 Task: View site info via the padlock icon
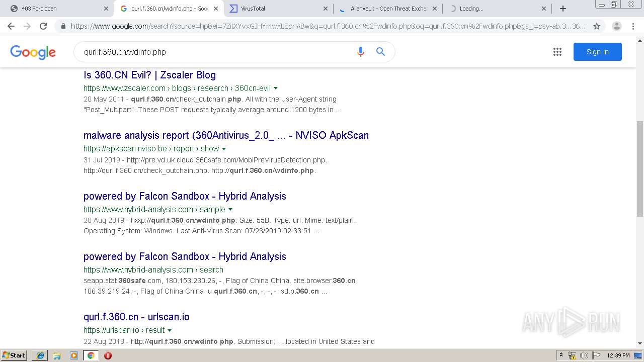(63, 26)
